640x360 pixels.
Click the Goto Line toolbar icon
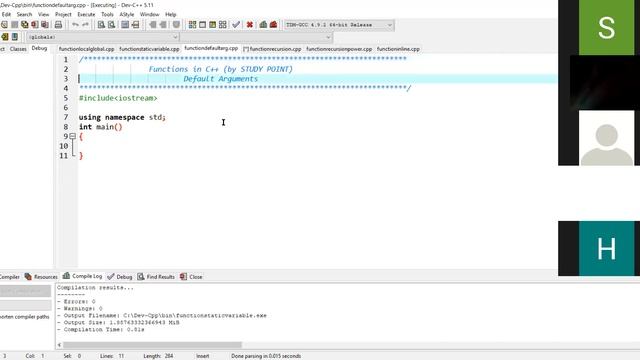pyautogui.click(x=136, y=25)
